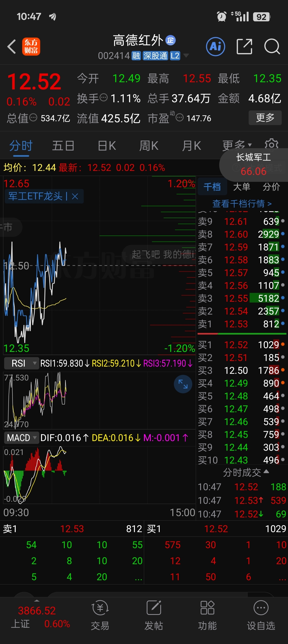
Task: Tap the info icon next to 市盈
Action: [x=180, y=117]
